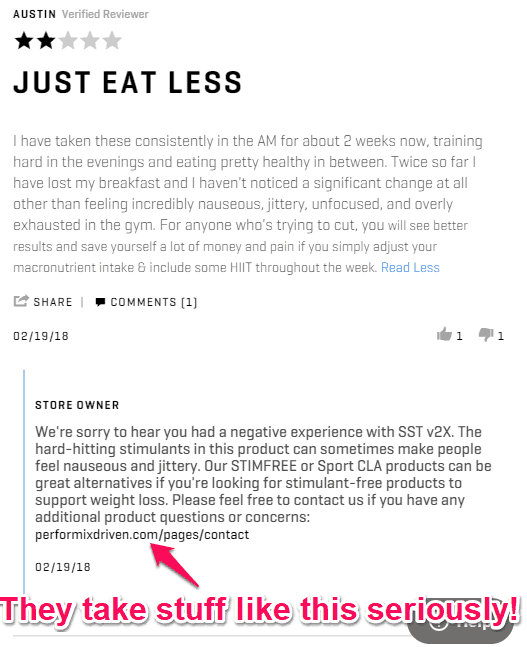Open the COMMENTS (1) section

pyautogui.click(x=154, y=302)
